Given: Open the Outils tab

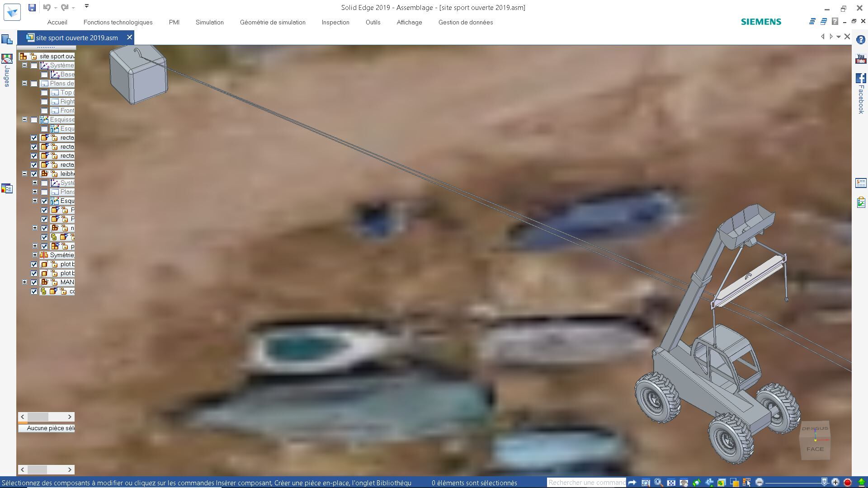Looking at the screenshot, I should click(x=373, y=22).
